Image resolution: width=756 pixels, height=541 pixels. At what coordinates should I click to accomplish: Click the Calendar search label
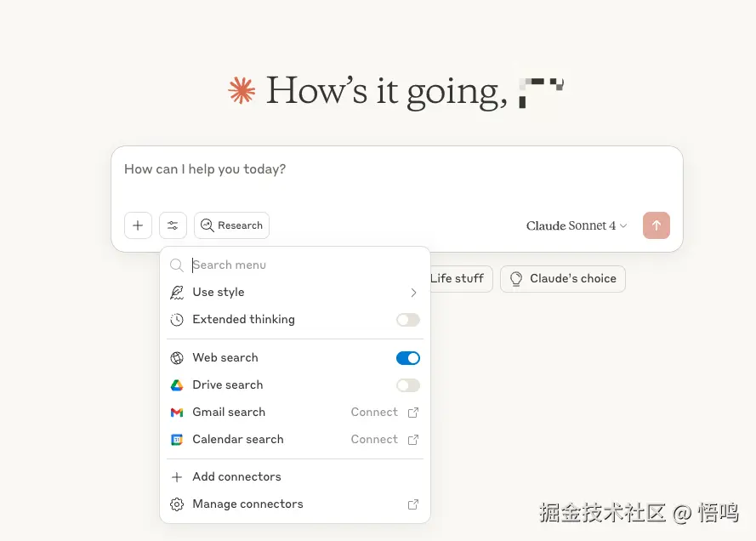click(x=238, y=439)
